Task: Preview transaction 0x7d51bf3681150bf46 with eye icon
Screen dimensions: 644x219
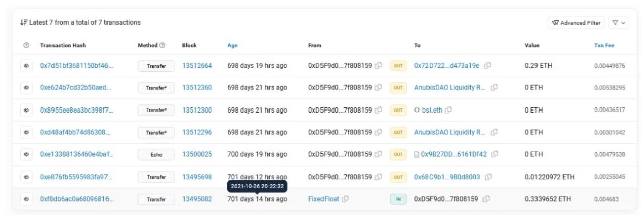Action: pyautogui.click(x=26, y=66)
